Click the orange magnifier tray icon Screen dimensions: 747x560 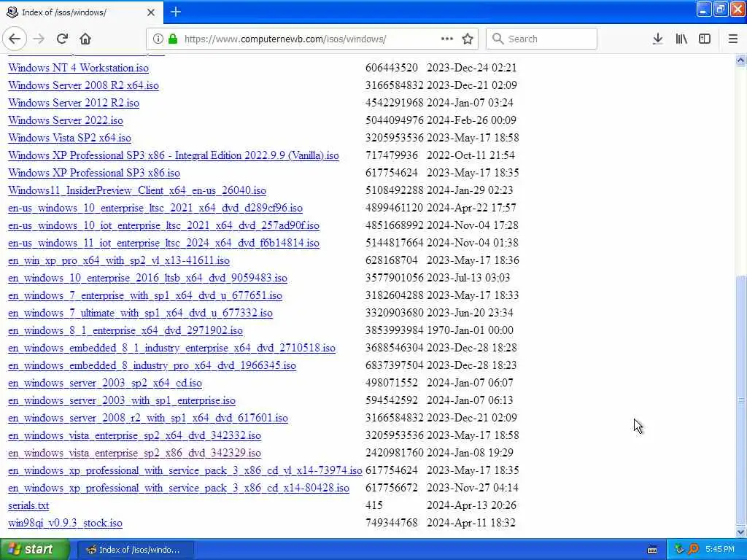click(x=693, y=550)
